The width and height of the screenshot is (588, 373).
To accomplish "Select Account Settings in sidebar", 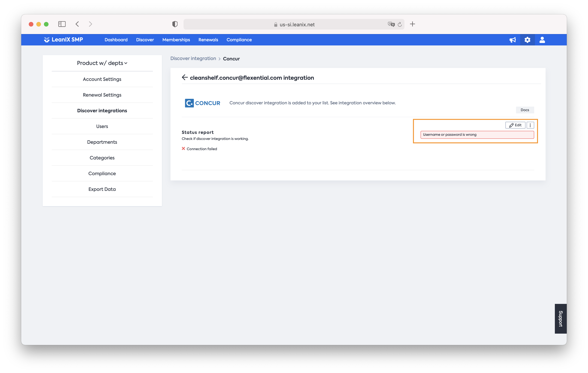I will coord(102,79).
